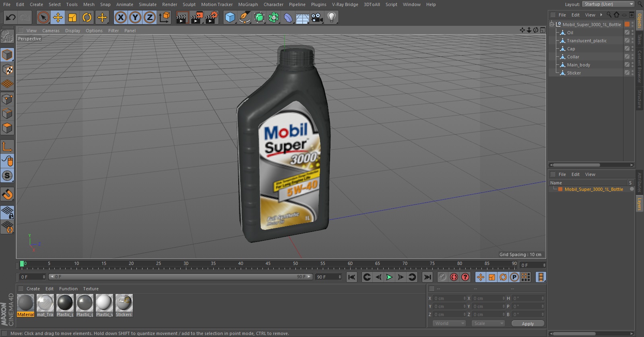Open the World coordinate dropdown

449,323
